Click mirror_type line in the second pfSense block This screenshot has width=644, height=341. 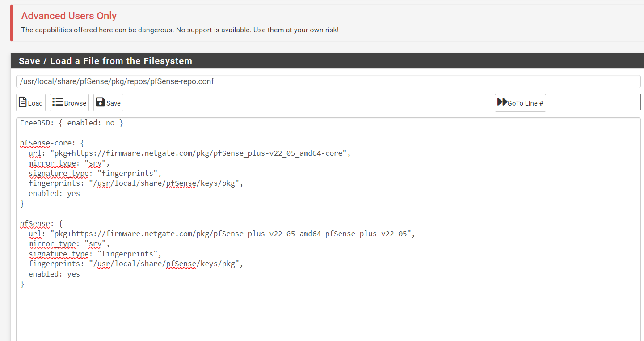click(69, 244)
